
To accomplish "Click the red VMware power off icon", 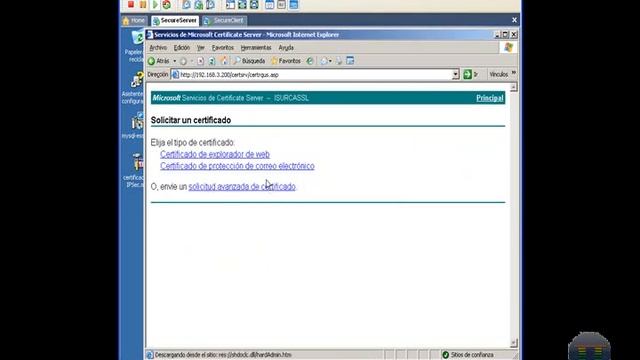I will [x=131, y=4].
